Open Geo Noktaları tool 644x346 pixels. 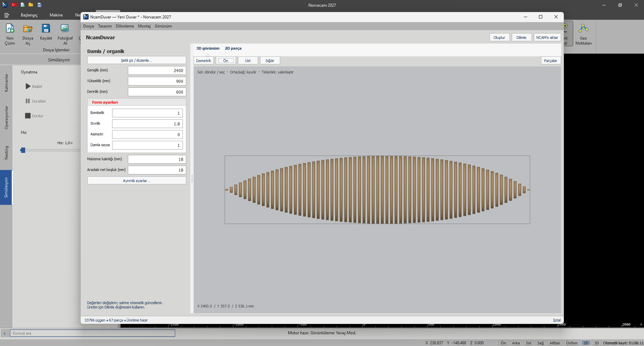point(583,34)
